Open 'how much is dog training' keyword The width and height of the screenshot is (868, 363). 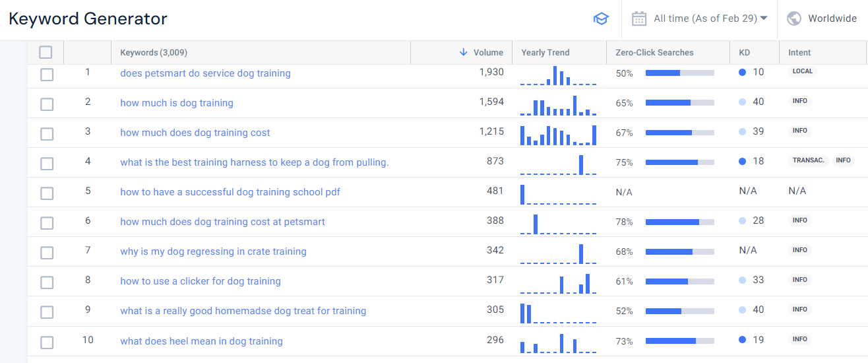pos(177,103)
